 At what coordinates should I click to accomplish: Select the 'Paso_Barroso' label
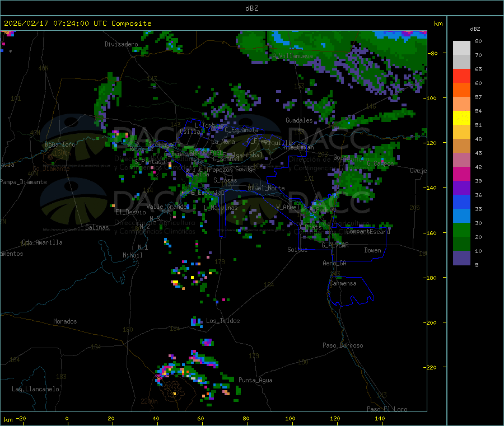point(343,345)
